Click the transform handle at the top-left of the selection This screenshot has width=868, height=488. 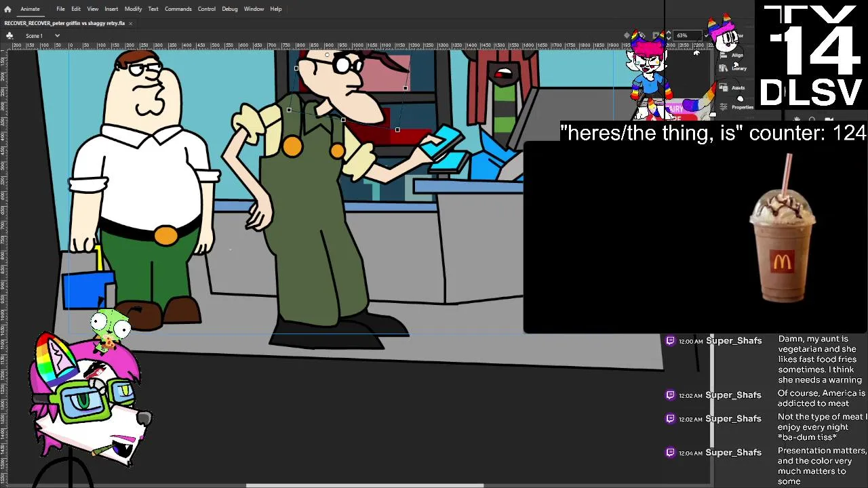[x=296, y=68]
